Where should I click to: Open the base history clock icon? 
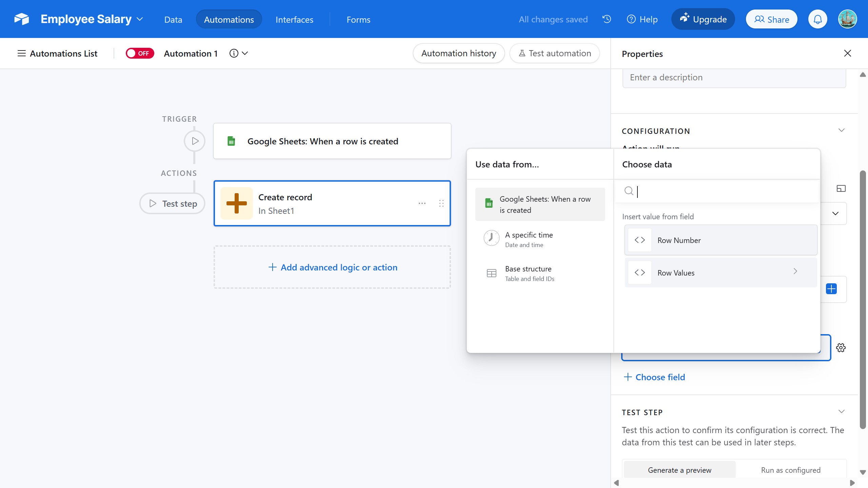click(x=607, y=19)
